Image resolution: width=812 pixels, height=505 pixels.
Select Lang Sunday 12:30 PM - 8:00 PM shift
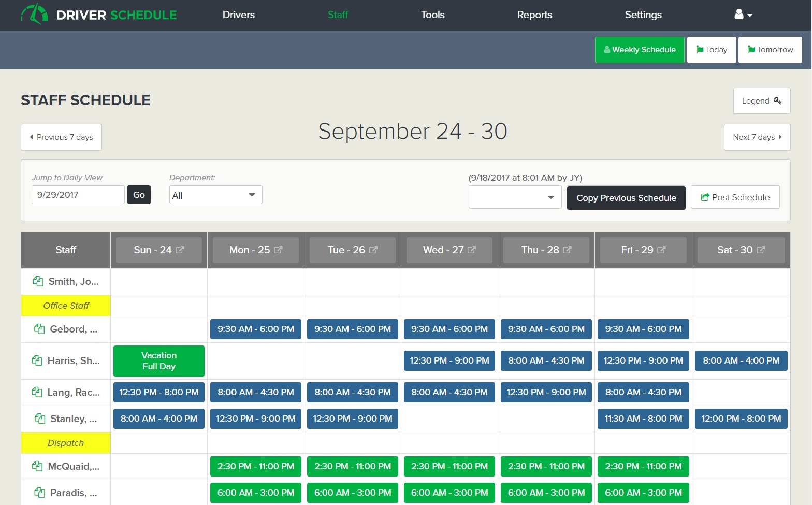(x=159, y=392)
